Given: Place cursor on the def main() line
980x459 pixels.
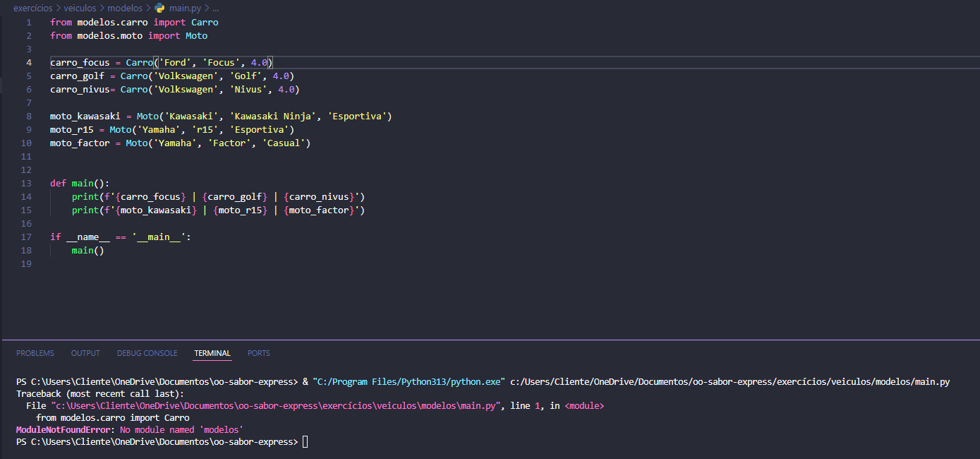Looking at the screenshot, I should (x=79, y=184).
